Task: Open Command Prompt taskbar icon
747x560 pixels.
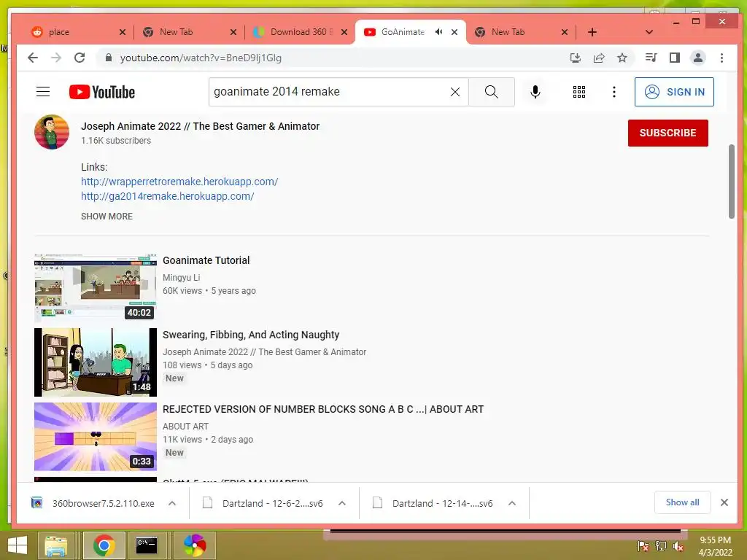Action: point(146,545)
